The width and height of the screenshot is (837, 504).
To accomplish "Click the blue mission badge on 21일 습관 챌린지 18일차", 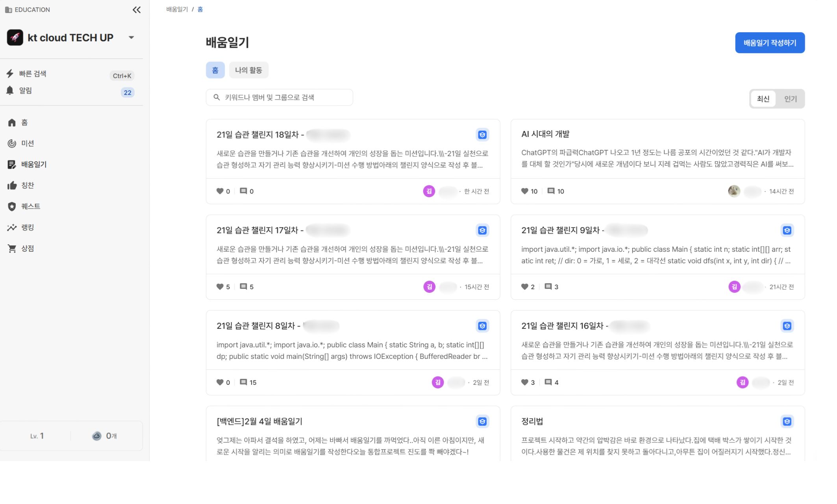I will coord(482,135).
